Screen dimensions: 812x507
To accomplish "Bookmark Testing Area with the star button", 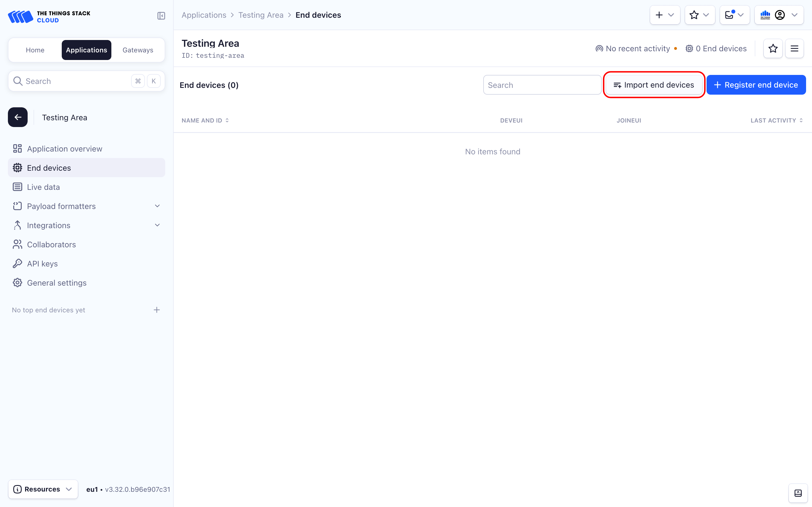I will pos(773,49).
